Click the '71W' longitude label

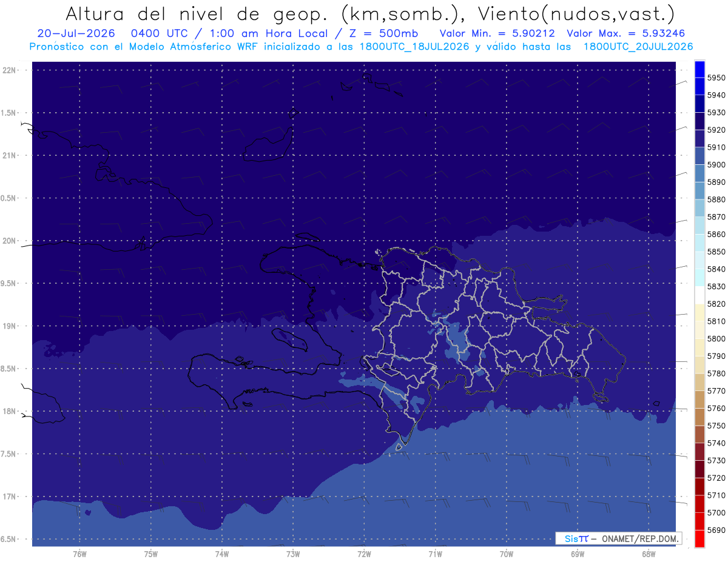(x=435, y=554)
